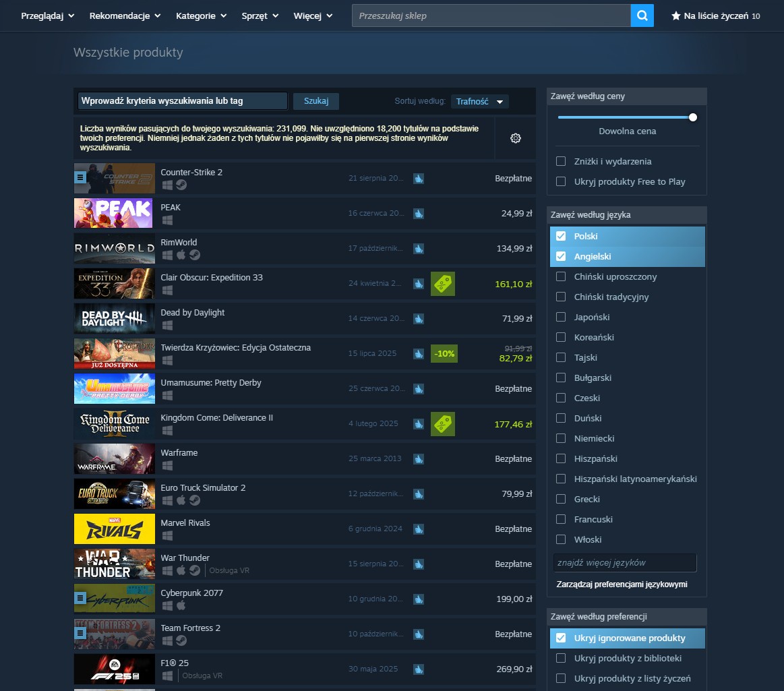Click the green discount tag on Clair Obscur
784x691 pixels.
pos(443,283)
